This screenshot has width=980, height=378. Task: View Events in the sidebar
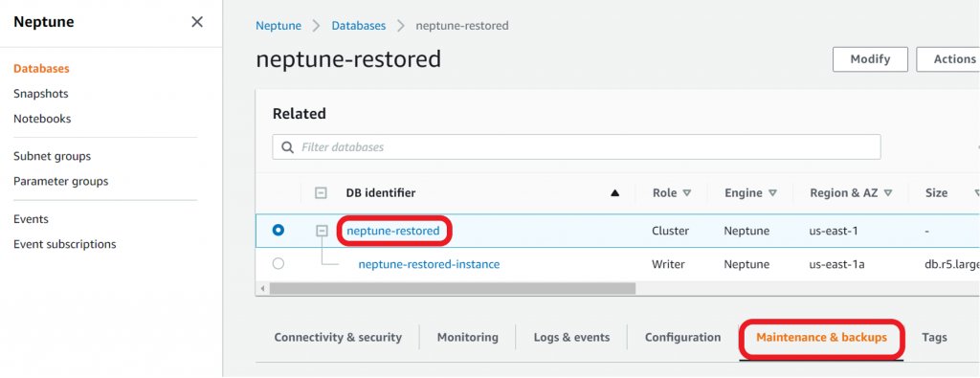pos(31,219)
